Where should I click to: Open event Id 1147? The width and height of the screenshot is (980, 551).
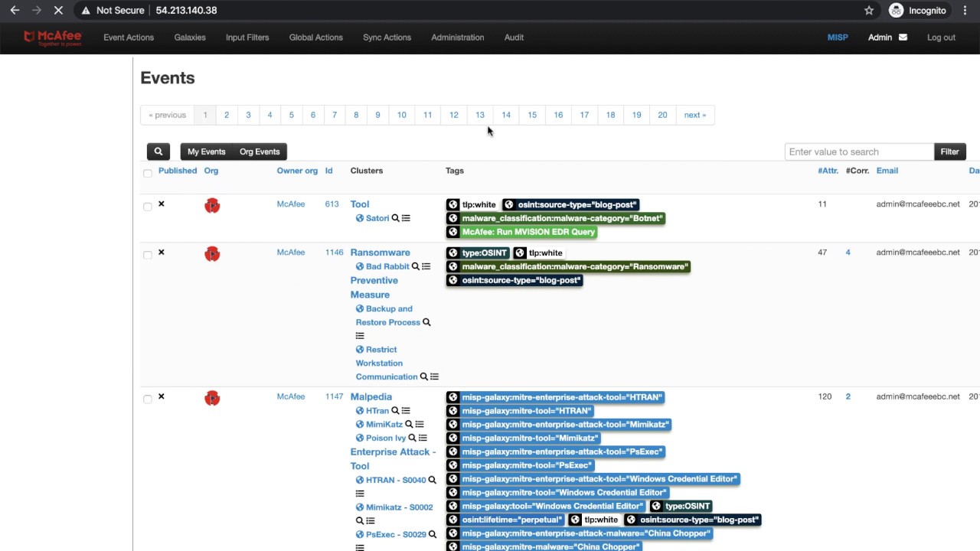point(334,396)
